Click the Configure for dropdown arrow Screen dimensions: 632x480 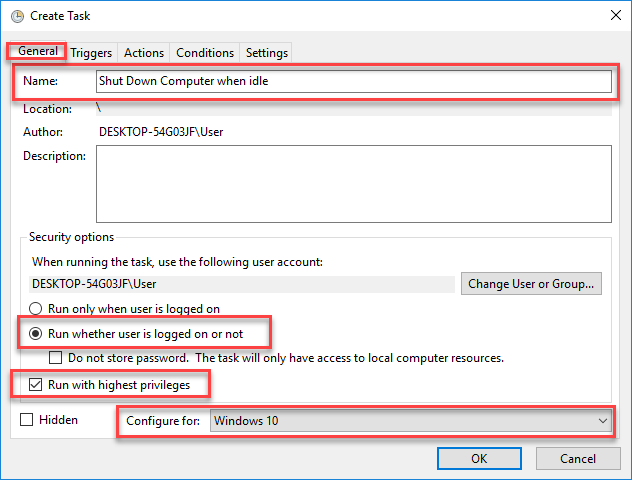(x=603, y=421)
